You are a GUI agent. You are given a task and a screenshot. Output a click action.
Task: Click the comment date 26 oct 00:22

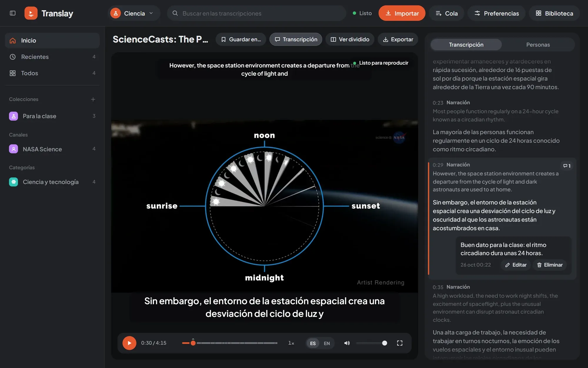[476, 265]
